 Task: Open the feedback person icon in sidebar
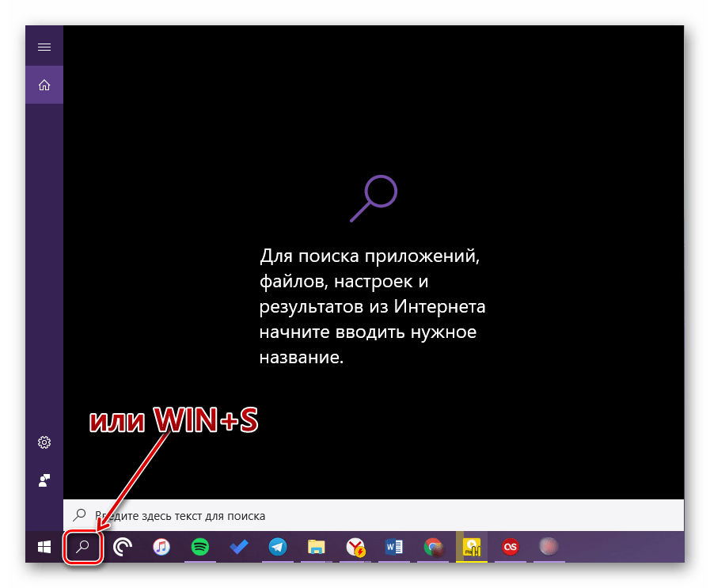[x=44, y=480]
